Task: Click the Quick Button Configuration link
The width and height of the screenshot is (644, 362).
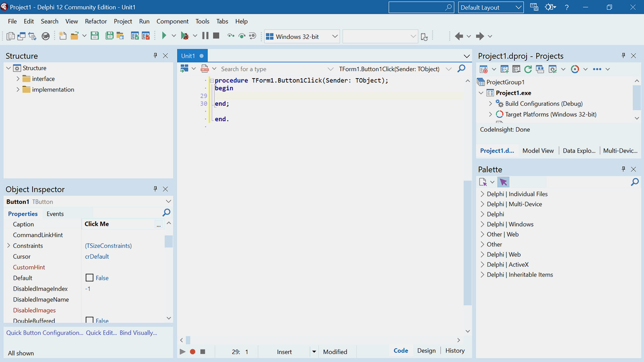Action: [45, 333]
